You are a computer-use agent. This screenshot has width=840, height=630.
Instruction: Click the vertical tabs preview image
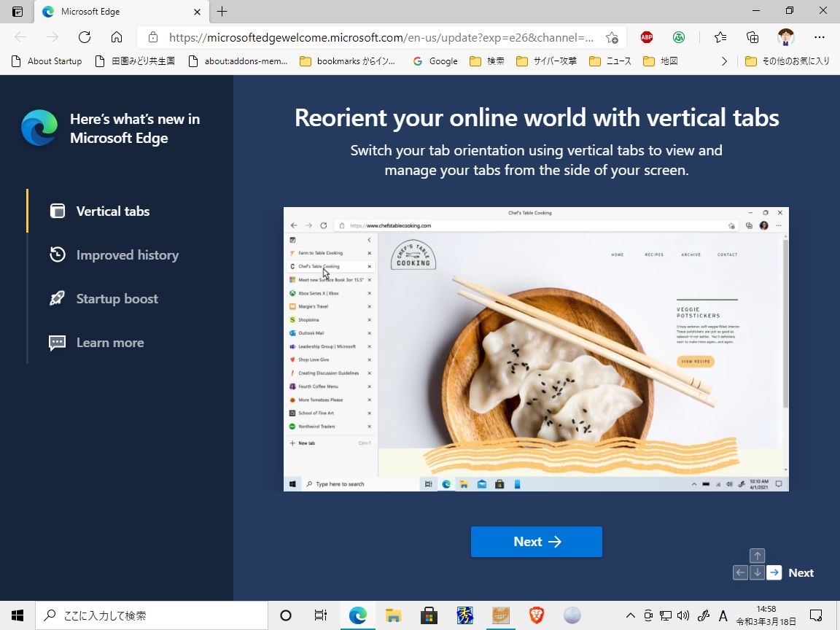(536, 349)
